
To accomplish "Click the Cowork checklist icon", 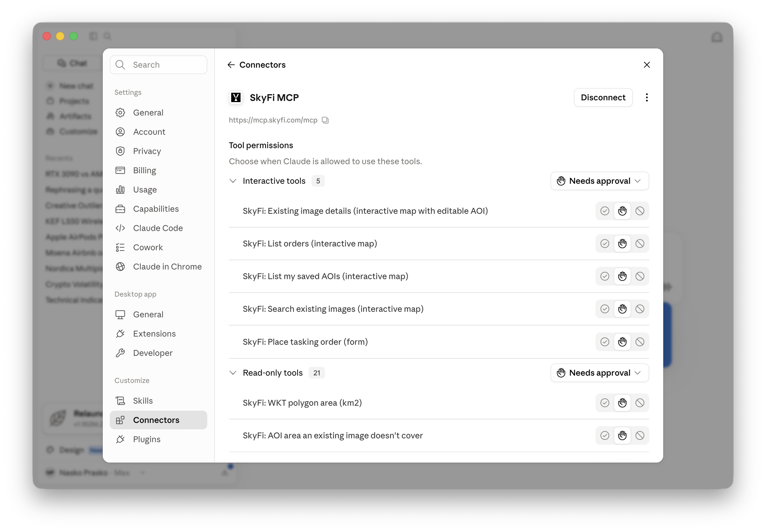I will [x=120, y=247].
